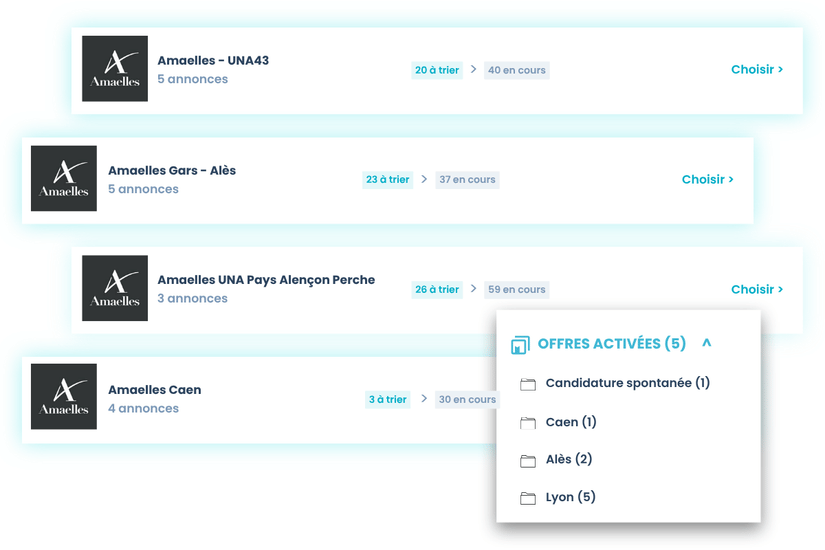
Task: Choose Amaelles UNA Pays Alençon Perche account
Action: point(757,289)
